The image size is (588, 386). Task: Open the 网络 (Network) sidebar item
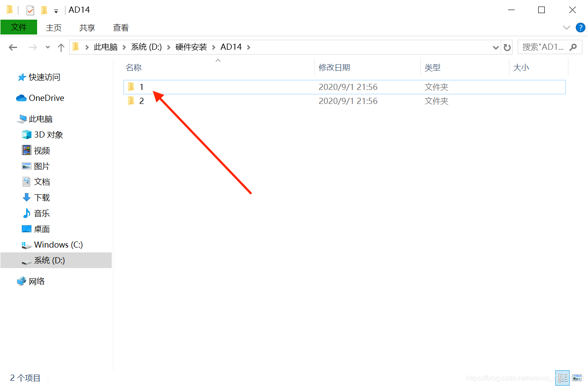point(35,281)
